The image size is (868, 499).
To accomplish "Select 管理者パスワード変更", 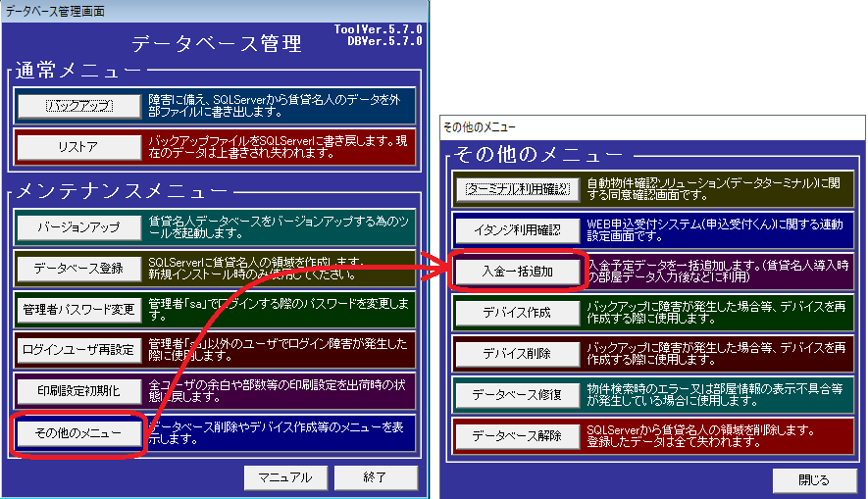I will pos(78,310).
